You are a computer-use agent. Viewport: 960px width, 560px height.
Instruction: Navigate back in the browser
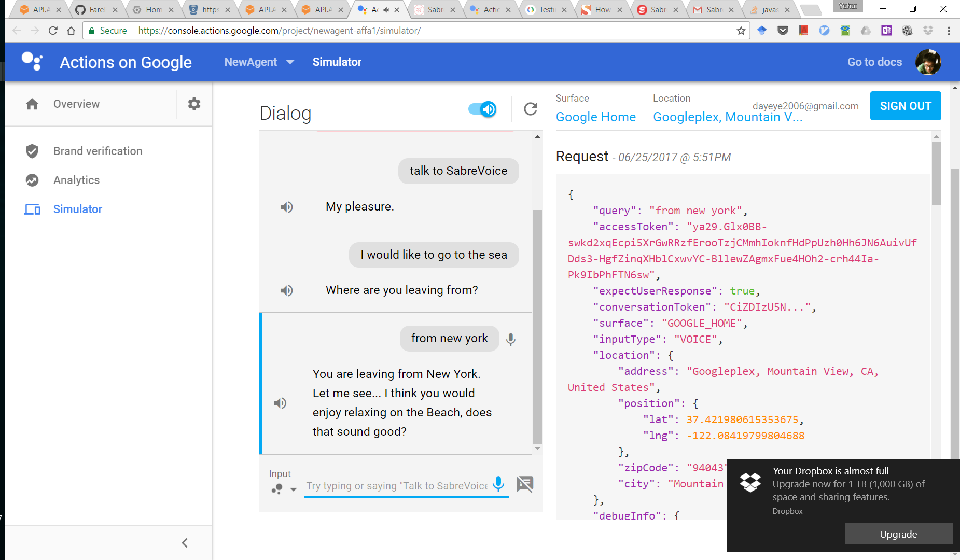pyautogui.click(x=17, y=31)
